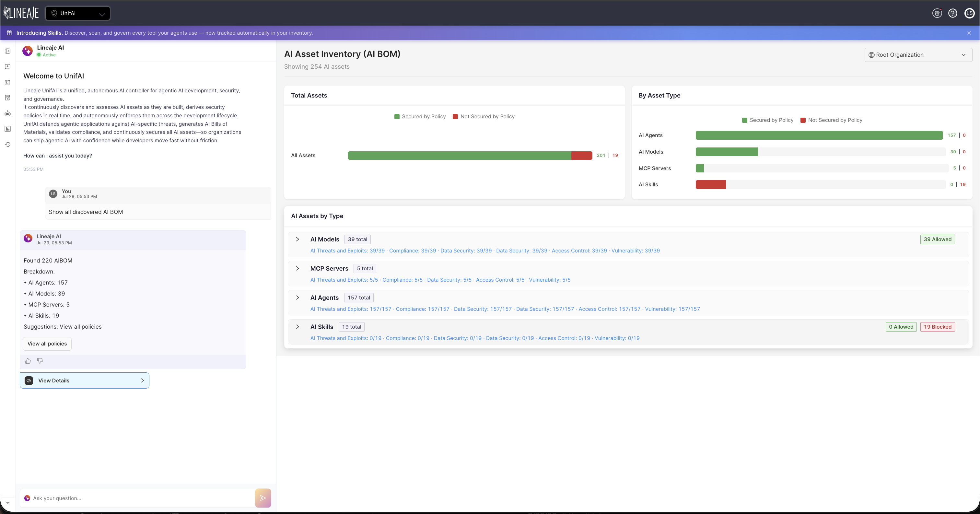Open View Details panel arrow
Image resolution: width=980 pixels, height=514 pixels.
(142, 380)
